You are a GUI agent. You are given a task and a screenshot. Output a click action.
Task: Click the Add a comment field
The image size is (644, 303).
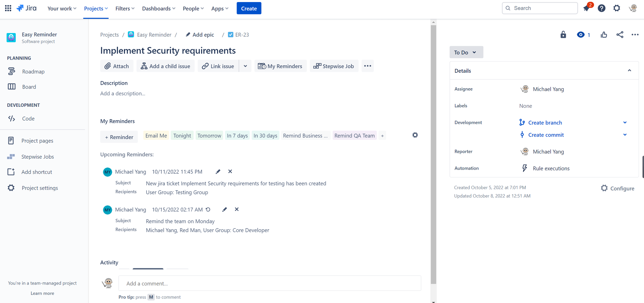point(270,283)
